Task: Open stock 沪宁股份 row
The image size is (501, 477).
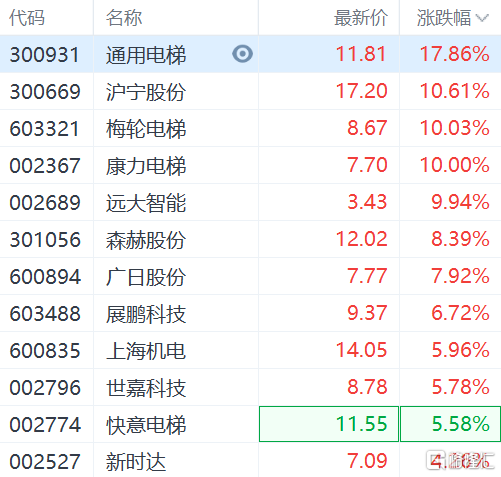Action: [250, 91]
